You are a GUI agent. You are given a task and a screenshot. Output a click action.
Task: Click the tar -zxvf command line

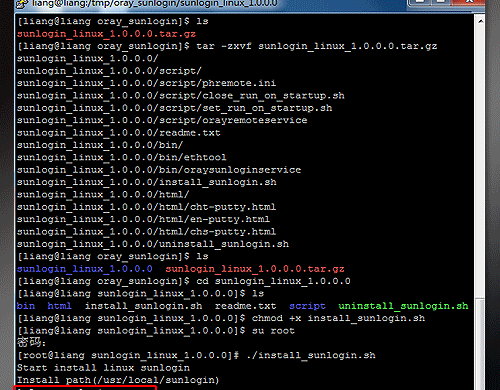click(x=227, y=46)
